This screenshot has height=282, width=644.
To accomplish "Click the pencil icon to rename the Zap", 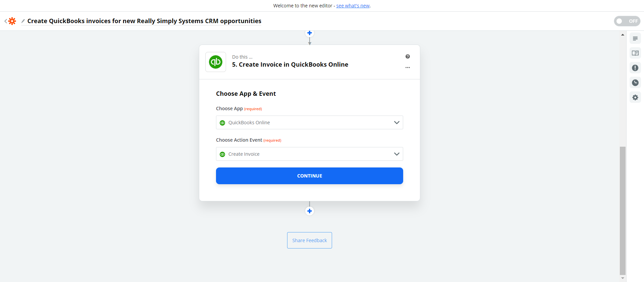I will [x=22, y=21].
